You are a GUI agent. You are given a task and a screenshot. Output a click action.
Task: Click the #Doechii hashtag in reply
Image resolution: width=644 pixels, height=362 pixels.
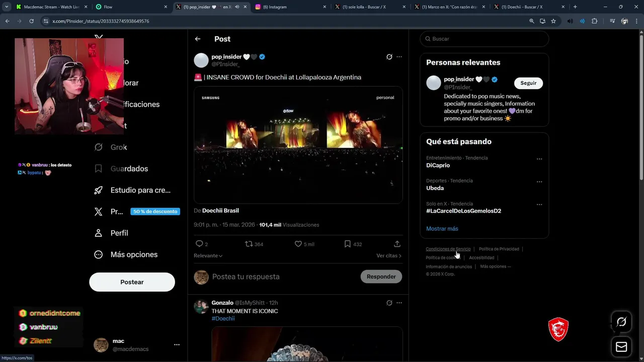click(223, 319)
